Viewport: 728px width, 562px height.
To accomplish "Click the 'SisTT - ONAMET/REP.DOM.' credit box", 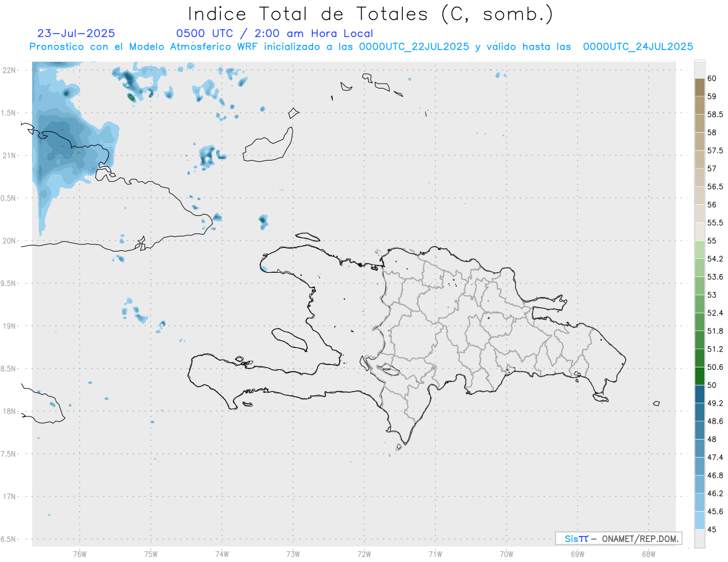I will pos(618,538).
